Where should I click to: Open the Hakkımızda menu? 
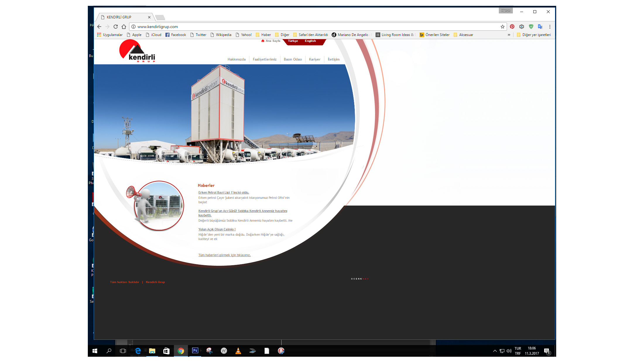pos(237,59)
